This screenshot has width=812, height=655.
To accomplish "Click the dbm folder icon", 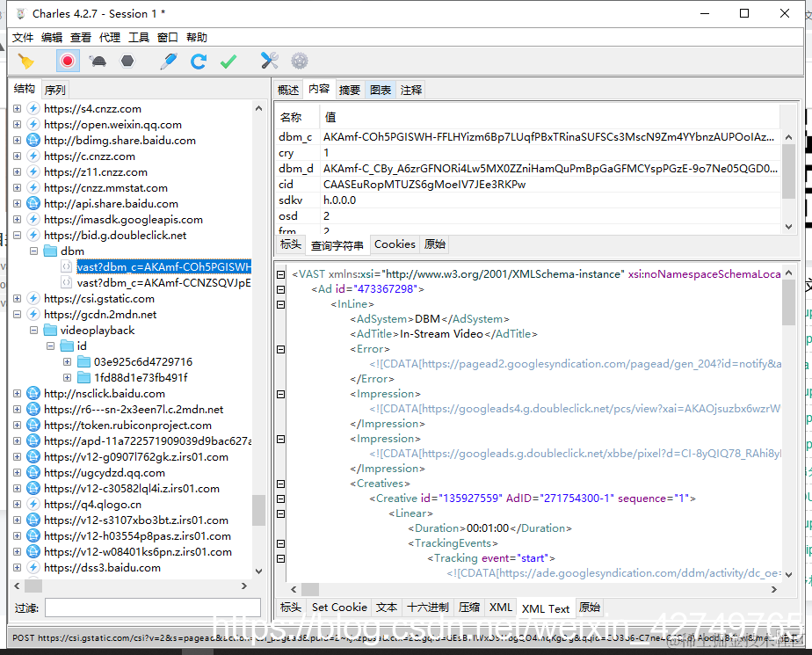I will (x=50, y=251).
